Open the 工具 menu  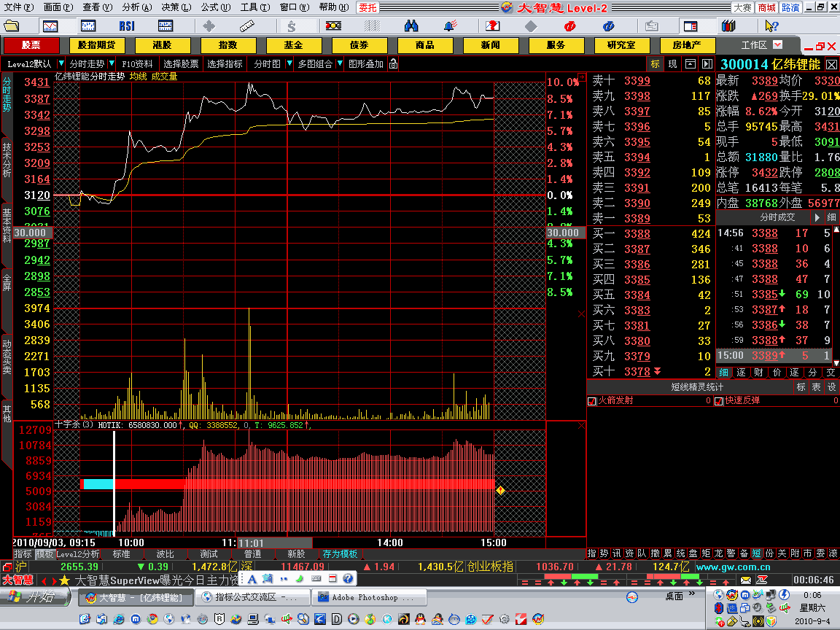pyautogui.click(x=255, y=7)
